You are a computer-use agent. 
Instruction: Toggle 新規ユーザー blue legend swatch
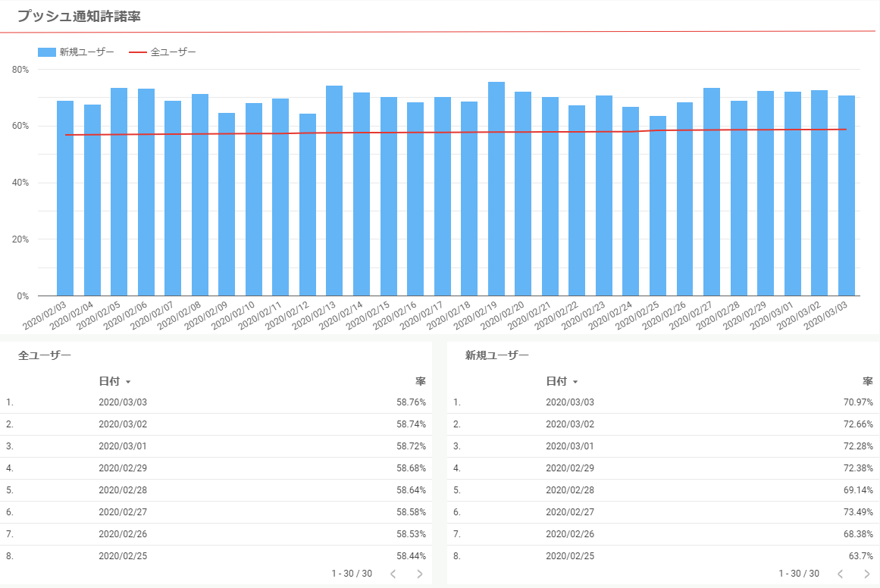(46, 52)
